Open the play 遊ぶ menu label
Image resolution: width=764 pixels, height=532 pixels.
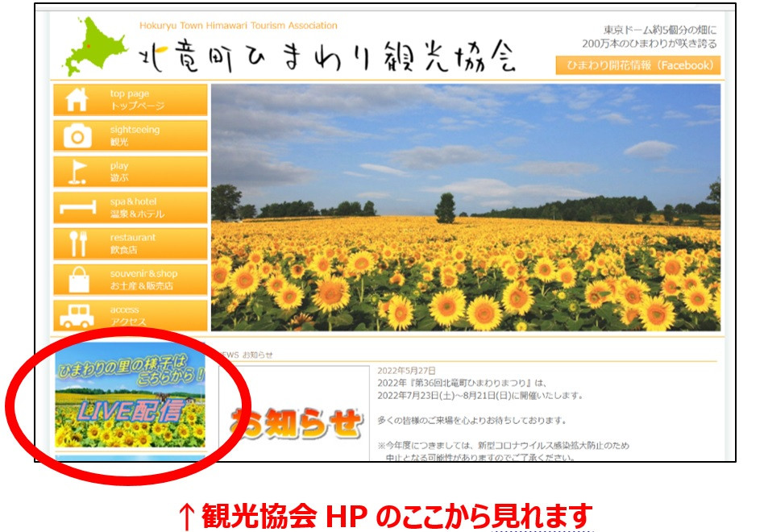(x=119, y=172)
